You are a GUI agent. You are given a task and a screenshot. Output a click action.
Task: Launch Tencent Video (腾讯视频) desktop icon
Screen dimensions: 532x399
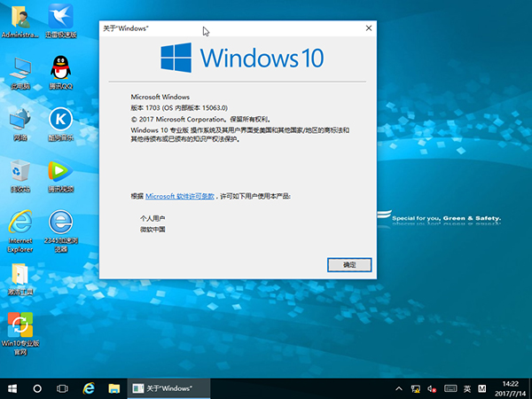[60, 172]
